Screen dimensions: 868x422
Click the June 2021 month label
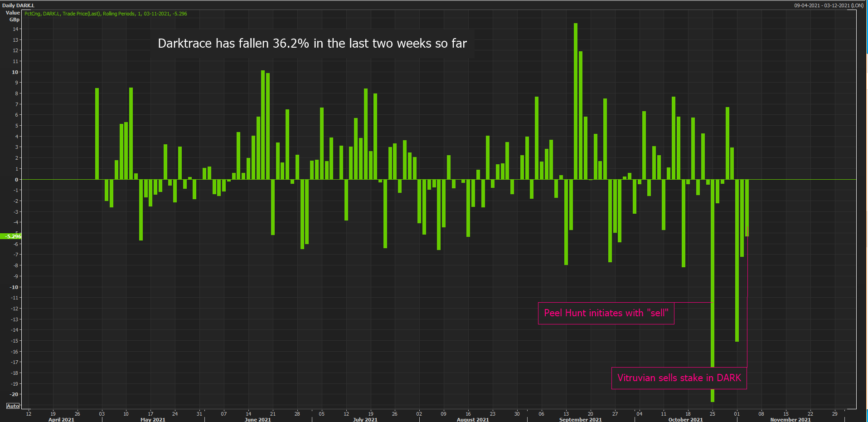tap(257, 419)
